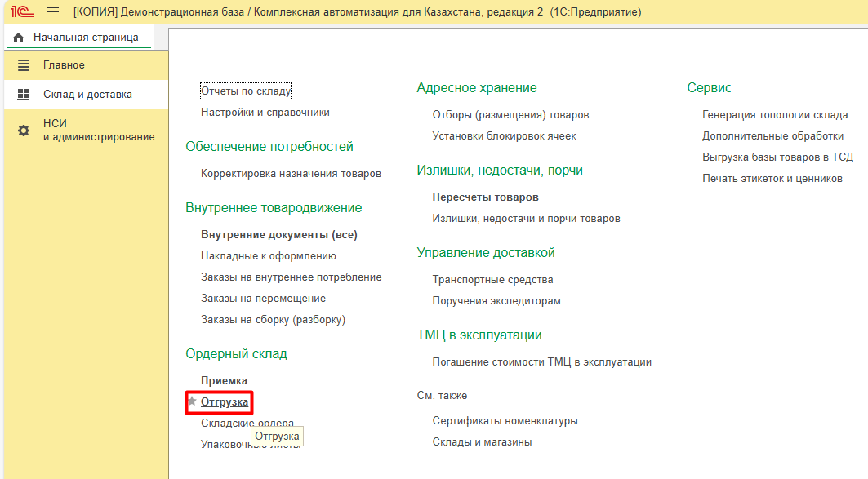Click the application title in header bar
Image resolution: width=868 pixels, height=479 pixels.
(357, 11)
